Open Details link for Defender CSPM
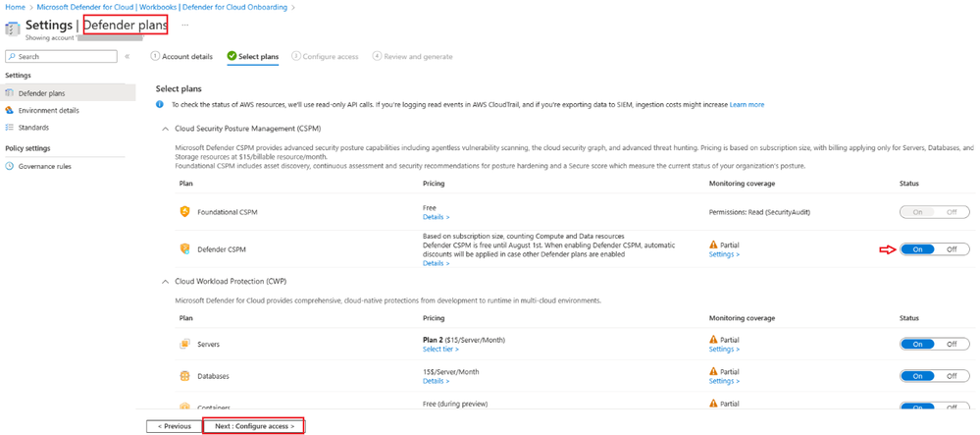This screenshot has height=435, width=980. tap(437, 263)
